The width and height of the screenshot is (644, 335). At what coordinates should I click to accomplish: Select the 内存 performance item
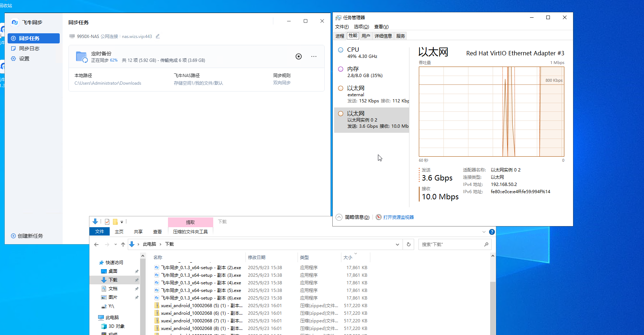pyautogui.click(x=373, y=72)
